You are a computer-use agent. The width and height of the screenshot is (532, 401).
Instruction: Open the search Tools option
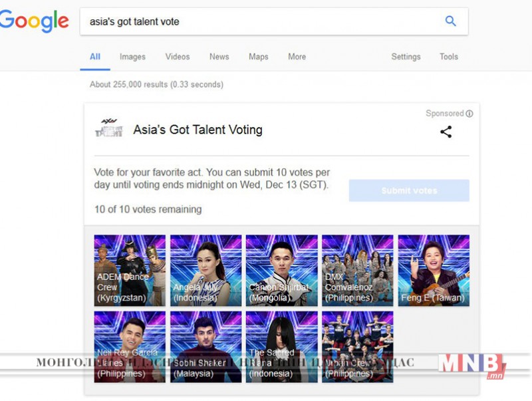point(449,57)
